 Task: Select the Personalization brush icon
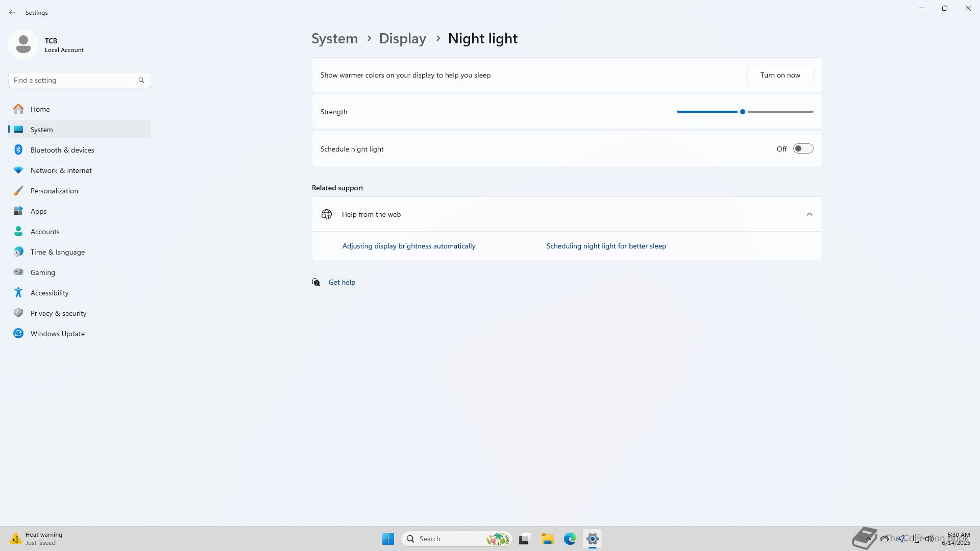coord(18,191)
